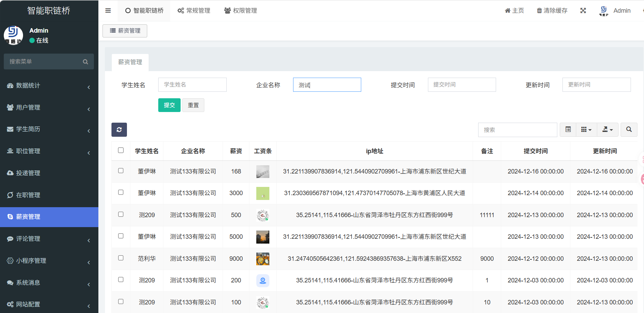Viewport: 644px width, 313px height.
Task: Select the checkbox for 范利华 row
Action: click(x=121, y=258)
